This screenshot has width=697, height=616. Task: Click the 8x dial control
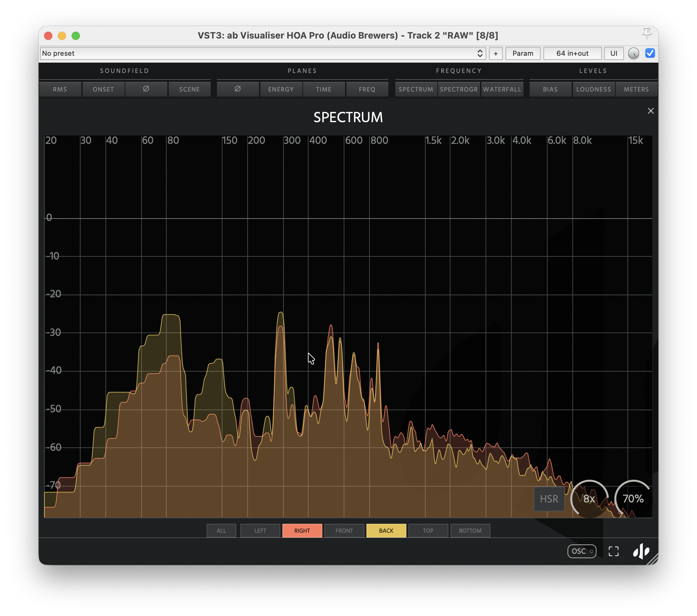(x=589, y=499)
